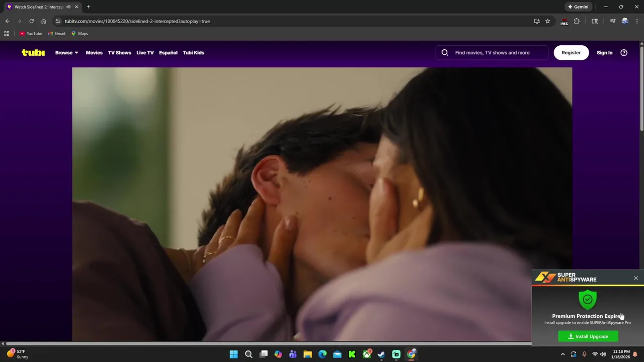Image resolution: width=644 pixels, height=362 pixels.
Task: Switch to the Chrome taskbar icon
Action: click(411, 354)
